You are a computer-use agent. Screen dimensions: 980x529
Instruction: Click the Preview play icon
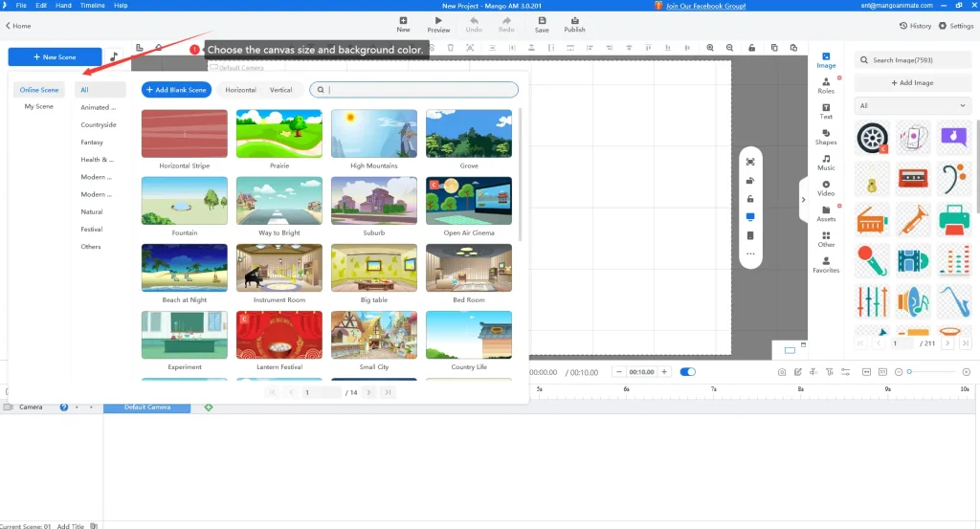point(438,21)
